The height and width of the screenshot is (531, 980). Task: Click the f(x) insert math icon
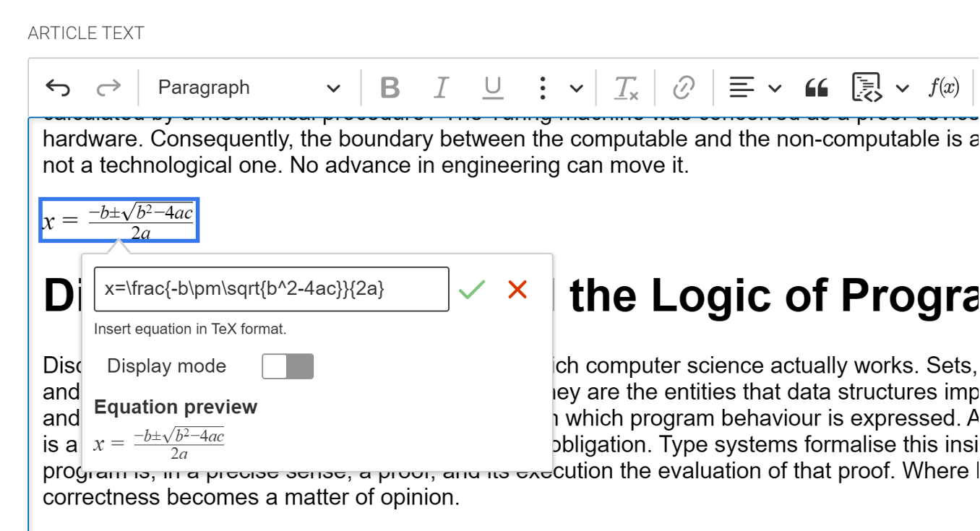(x=944, y=88)
